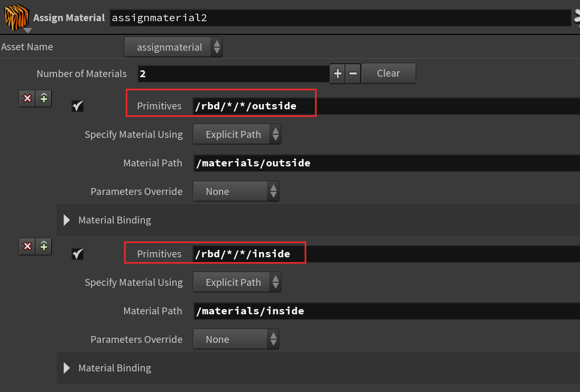
Task: Click the gear icon beside the node name
Action: 577,18
